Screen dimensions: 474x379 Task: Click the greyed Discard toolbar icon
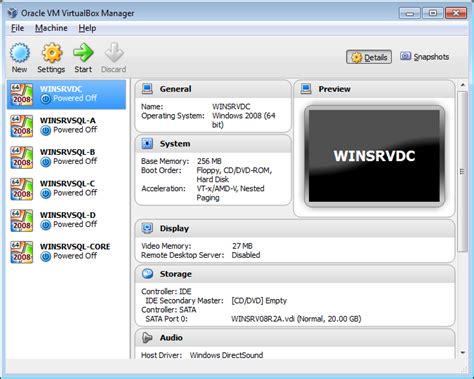114,53
